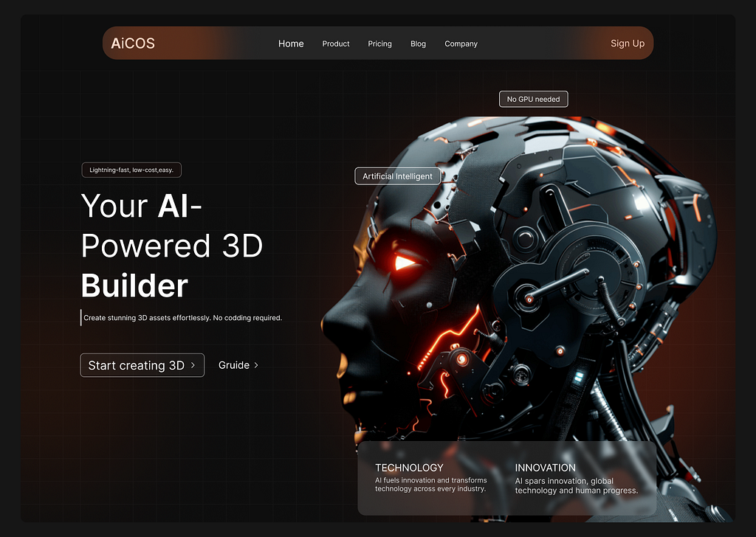Open the Company menu item
This screenshot has width=756, height=537.
(x=461, y=44)
